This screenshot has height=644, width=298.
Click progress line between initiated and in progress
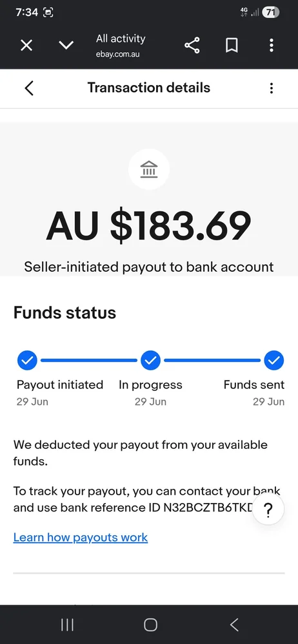tap(89, 361)
